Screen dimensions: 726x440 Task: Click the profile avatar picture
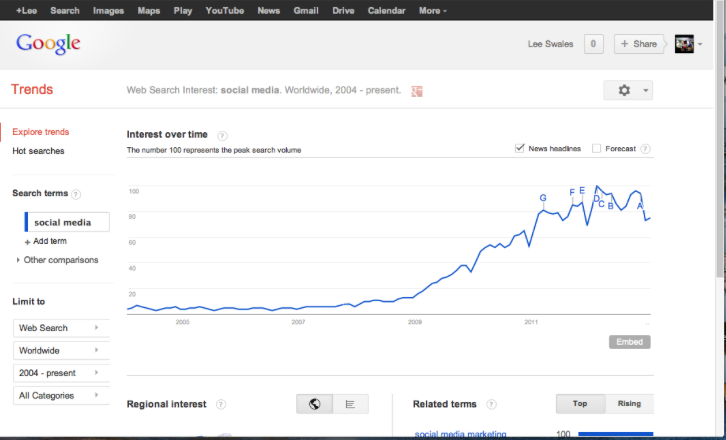coord(684,44)
